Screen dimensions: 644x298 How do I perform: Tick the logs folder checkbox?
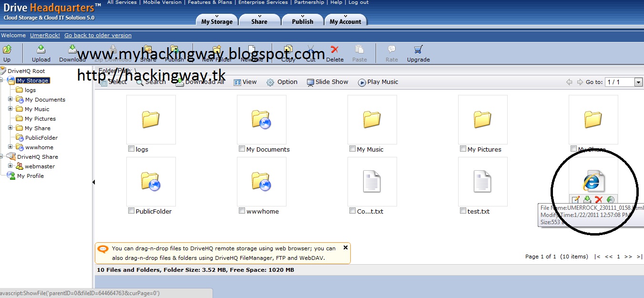(x=131, y=149)
